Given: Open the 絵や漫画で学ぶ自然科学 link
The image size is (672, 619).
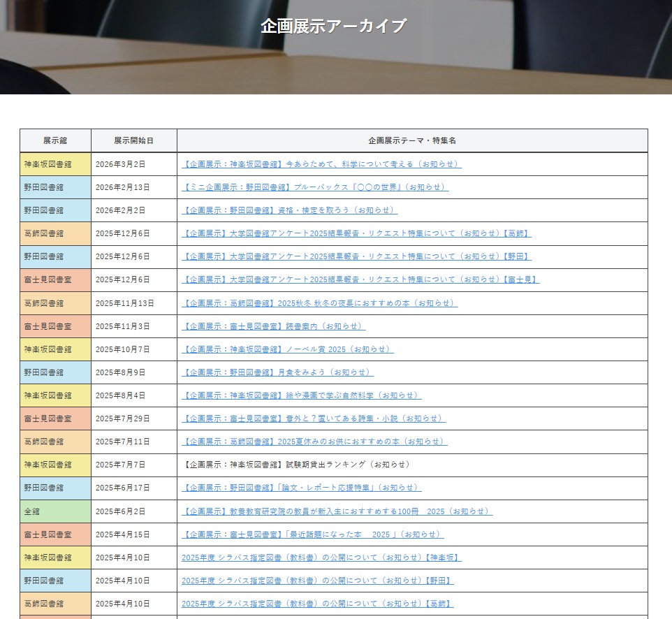Looking at the screenshot, I should (x=301, y=395).
